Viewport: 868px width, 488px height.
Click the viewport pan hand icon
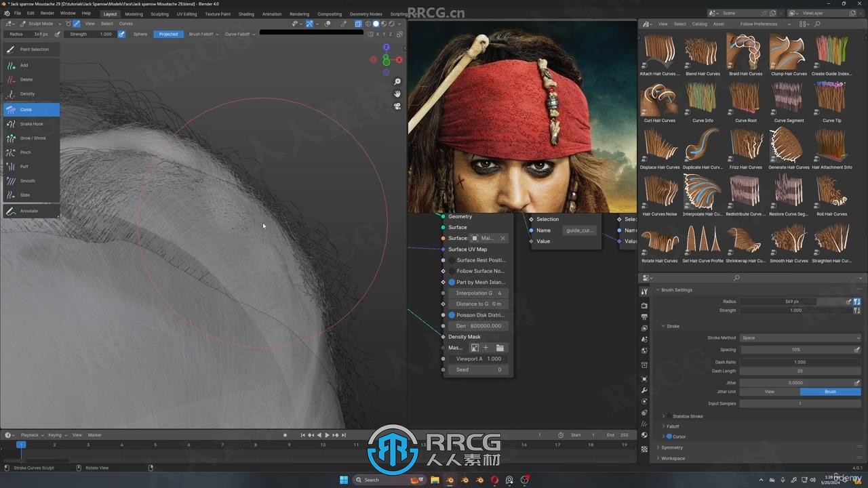[397, 94]
